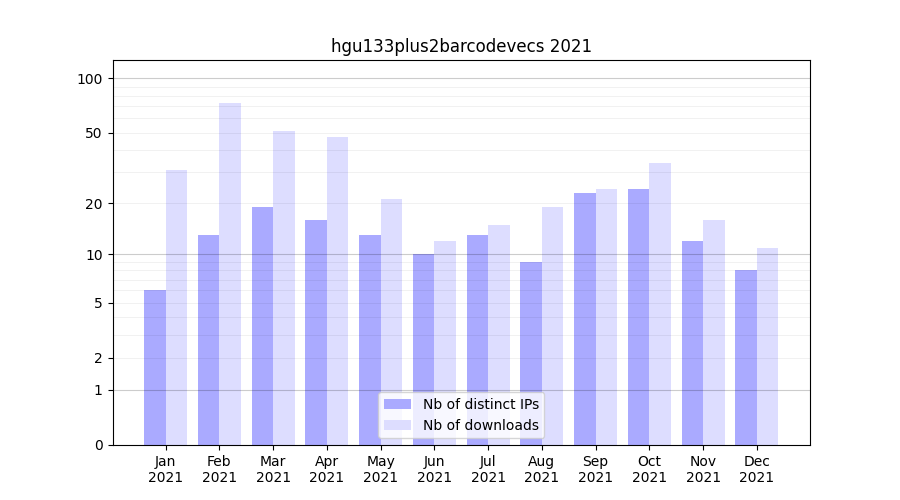Select the Oct 2021 downloads bar
This screenshot has width=900, height=500.
click(x=660, y=303)
